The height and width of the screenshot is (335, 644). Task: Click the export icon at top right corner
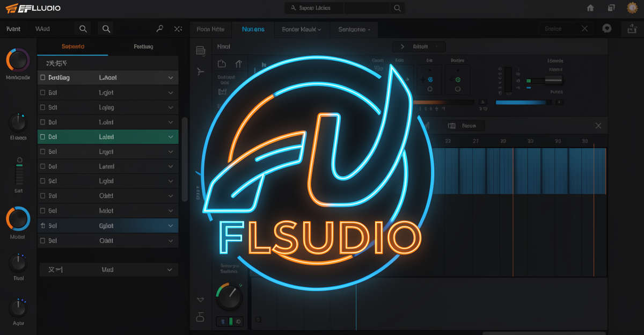tap(632, 29)
